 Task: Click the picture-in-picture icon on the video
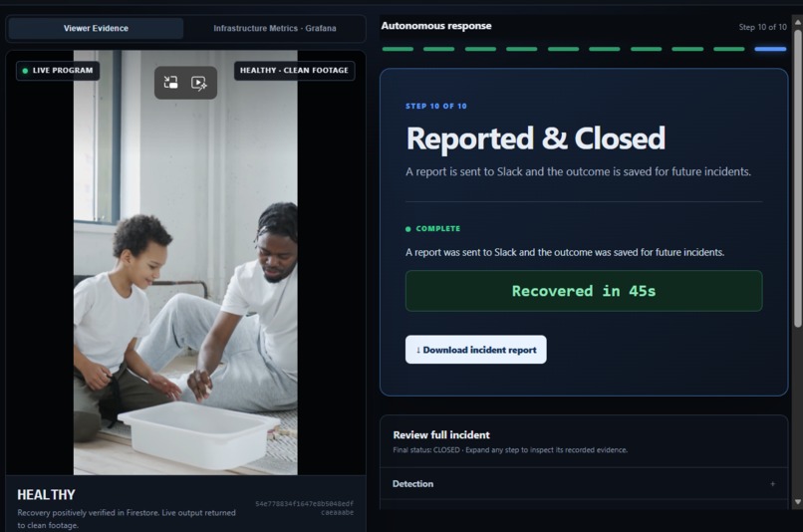point(171,83)
